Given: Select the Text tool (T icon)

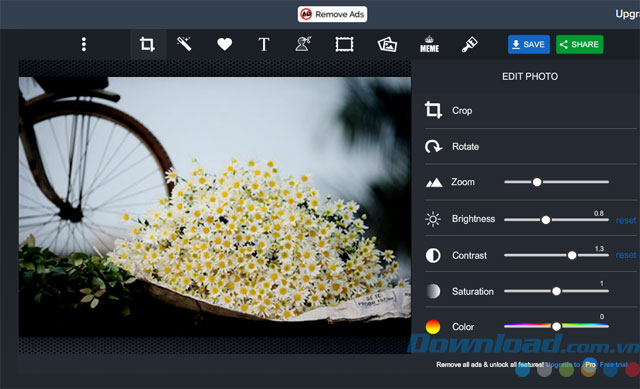Looking at the screenshot, I should click(264, 44).
